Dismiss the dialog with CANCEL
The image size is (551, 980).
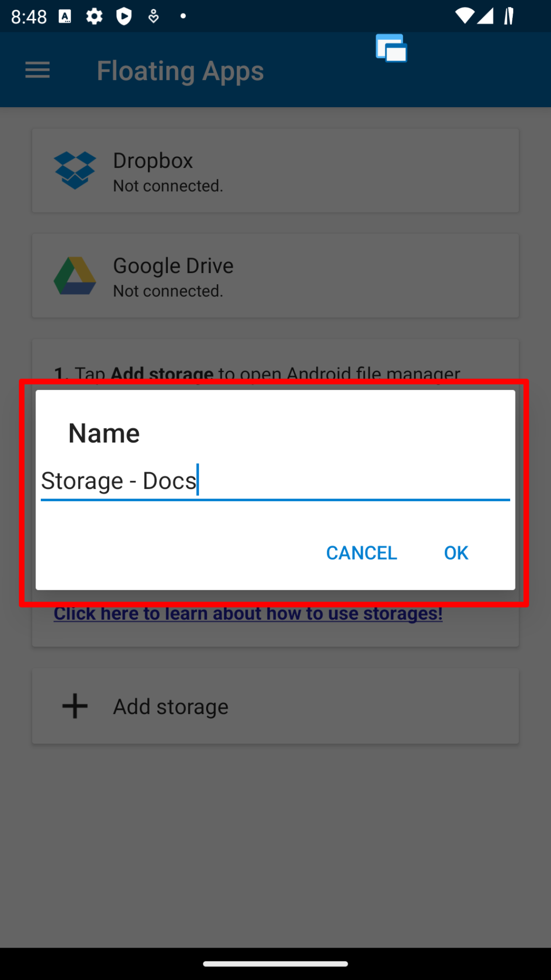(x=361, y=552)
